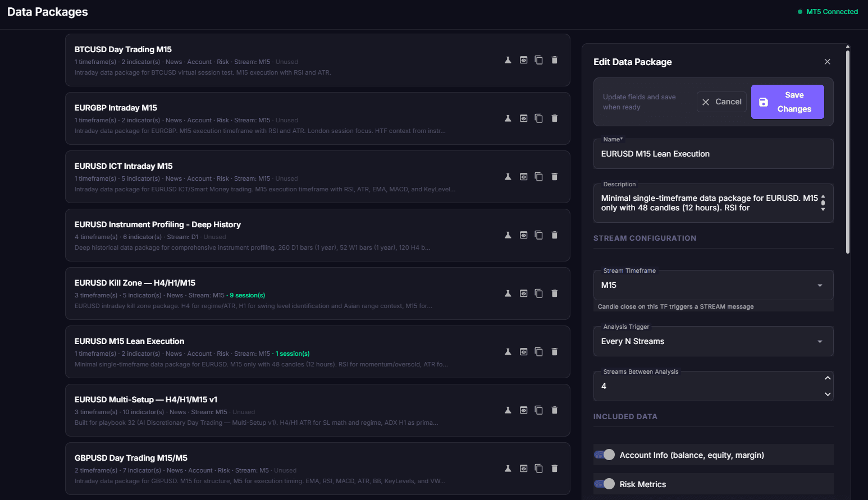Click the flask test icon for BTCUSD Day Trading M15

tap(508, 60)
